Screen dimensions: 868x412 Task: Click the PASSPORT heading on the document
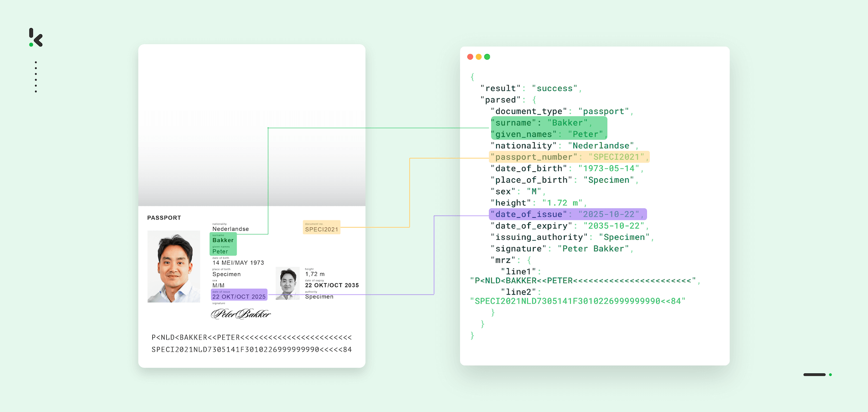pos(164,218)
